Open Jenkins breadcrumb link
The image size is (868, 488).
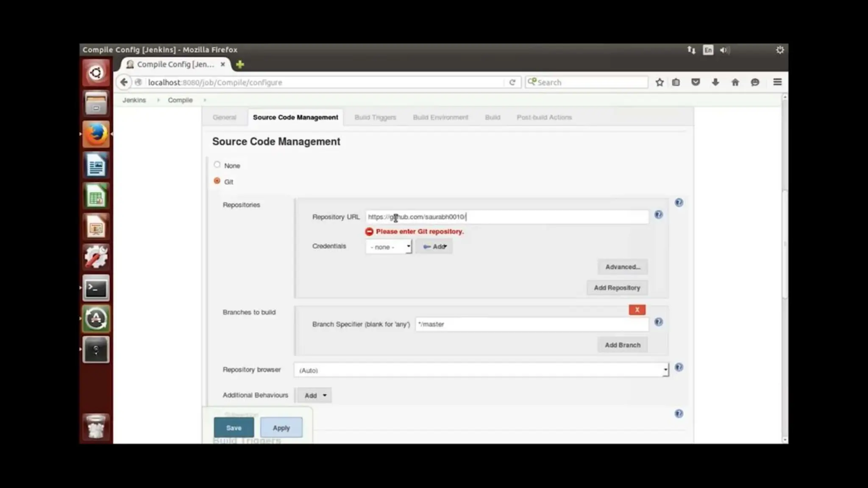(134, 100)
